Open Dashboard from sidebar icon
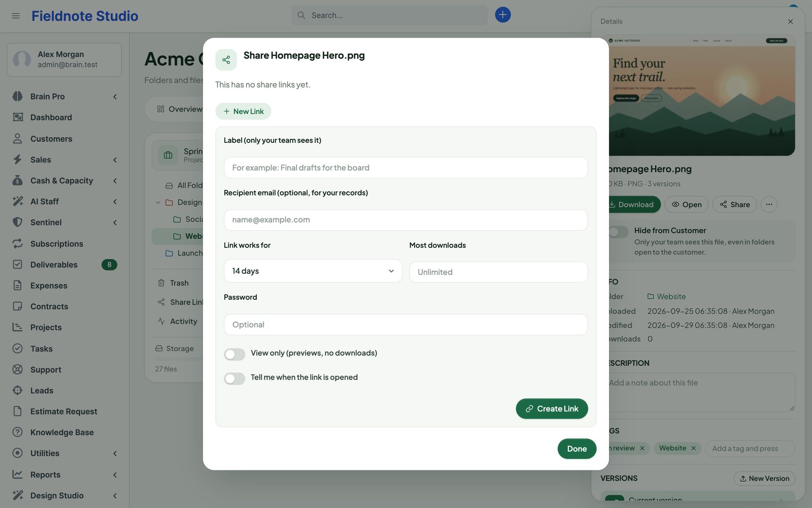The image size is (812, 508). pyautogui.click(x=18, y=117)
